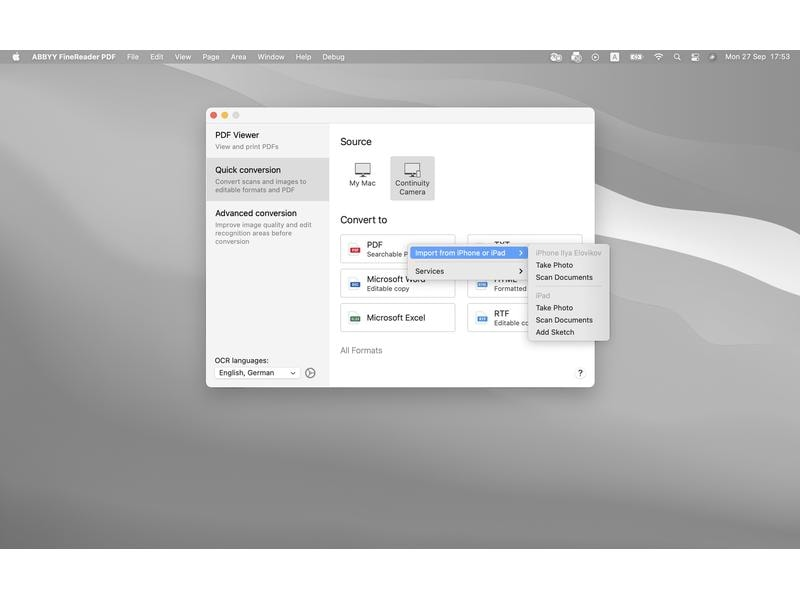Minimize the FineReader window with yellow button
Viewport: 800px width, 600px height.
[224, 115]
